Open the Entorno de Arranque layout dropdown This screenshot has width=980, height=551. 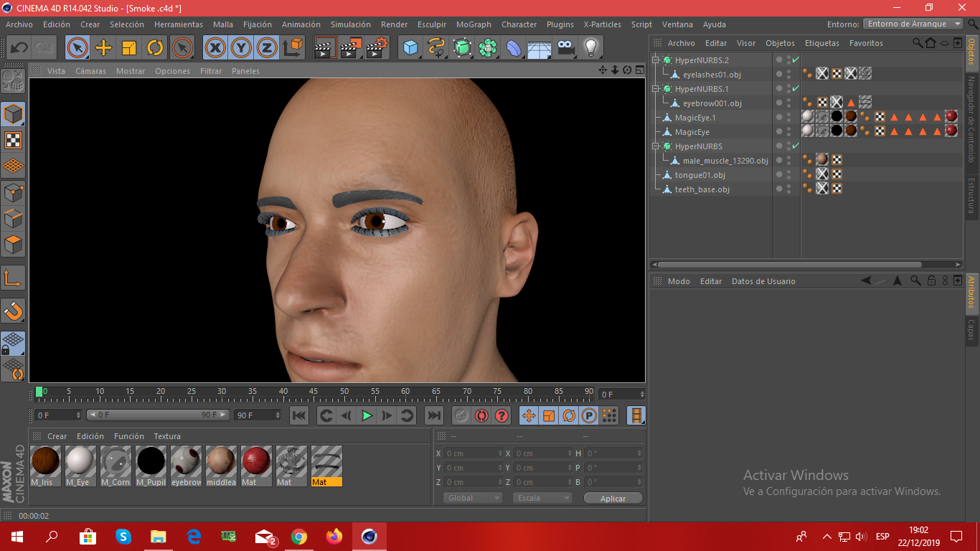(x=913, y=24)
